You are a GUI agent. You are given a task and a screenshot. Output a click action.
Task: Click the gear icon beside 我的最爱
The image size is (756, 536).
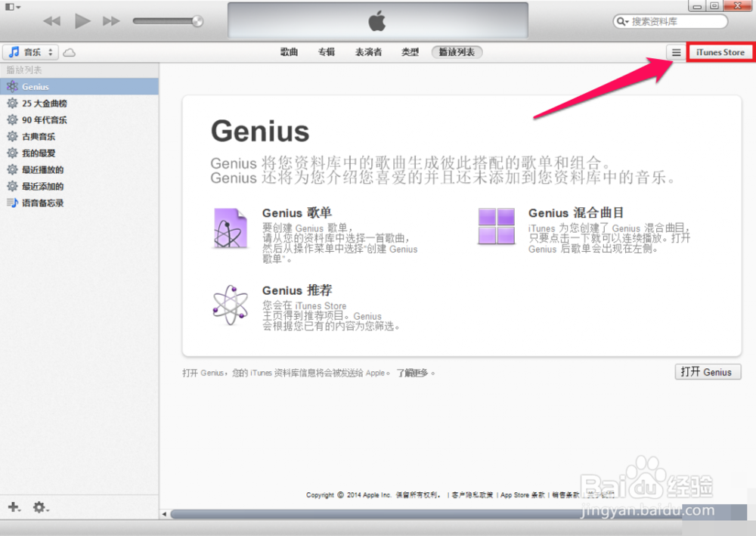click(x=12, y=153)
